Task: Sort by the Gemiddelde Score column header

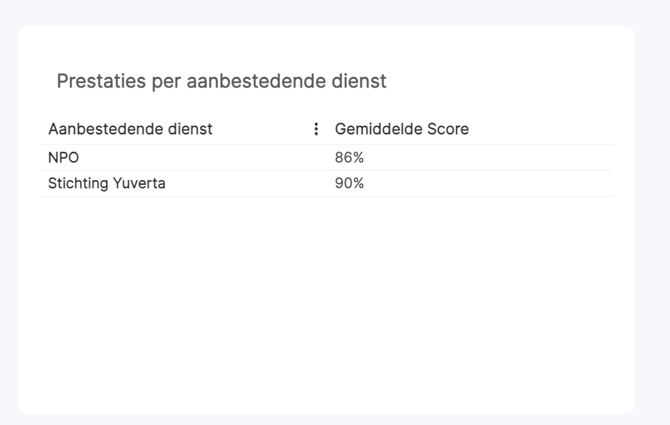Action: 402,129
